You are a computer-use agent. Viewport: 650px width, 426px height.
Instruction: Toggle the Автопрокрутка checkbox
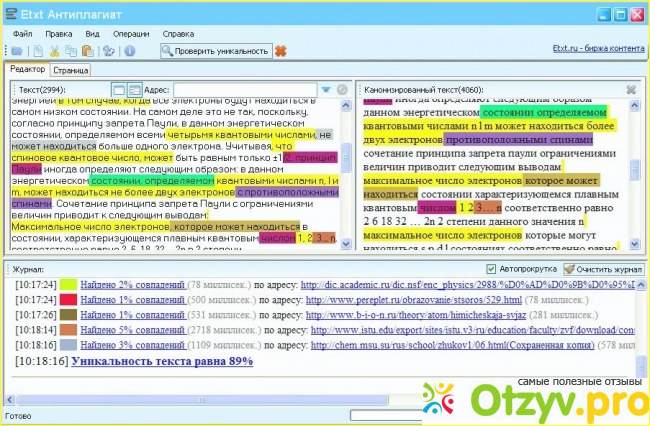click(490, 269)
